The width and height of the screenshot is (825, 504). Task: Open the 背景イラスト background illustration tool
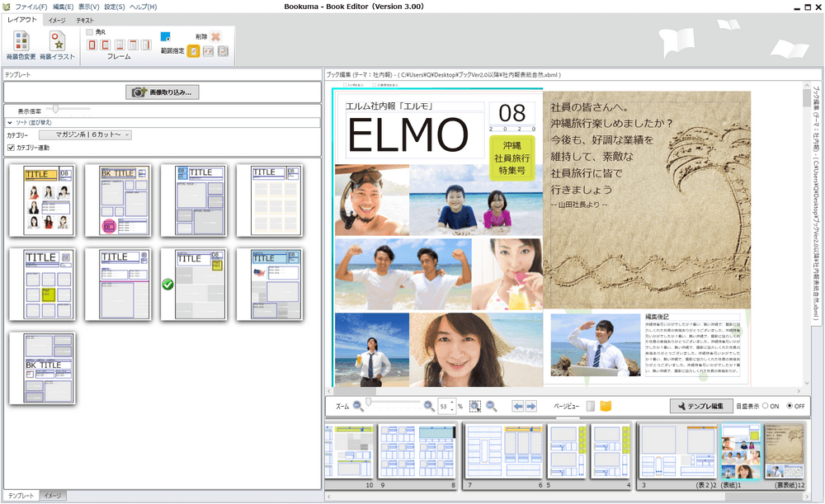click(x=58, y=41)
